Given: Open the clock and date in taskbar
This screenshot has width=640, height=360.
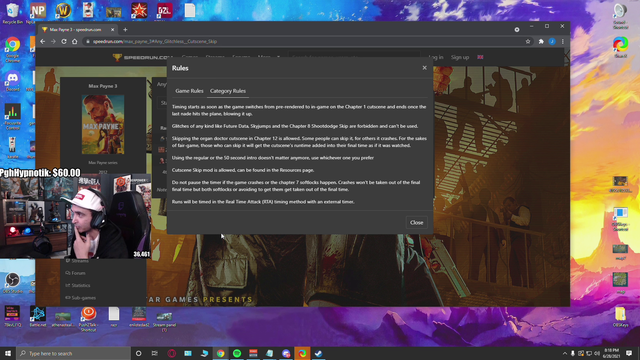Looking at the screenshot, I should [x=611, y=353].
